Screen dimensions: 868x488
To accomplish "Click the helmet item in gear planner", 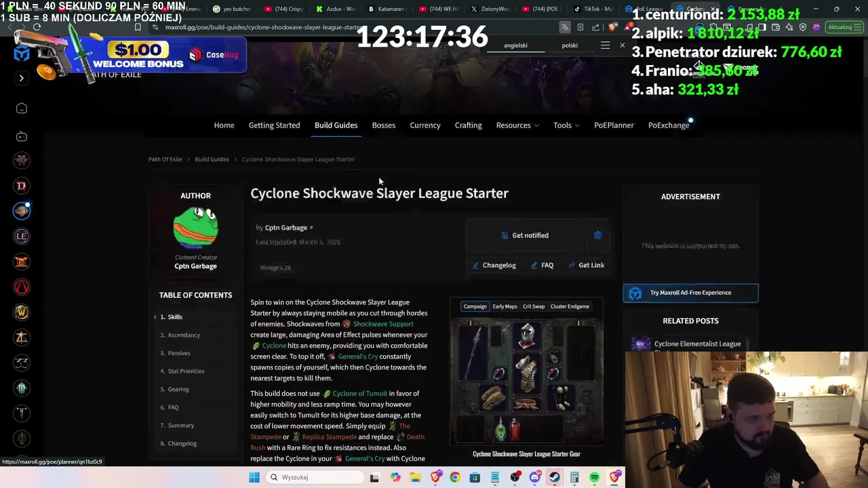I will coord(527,335).
